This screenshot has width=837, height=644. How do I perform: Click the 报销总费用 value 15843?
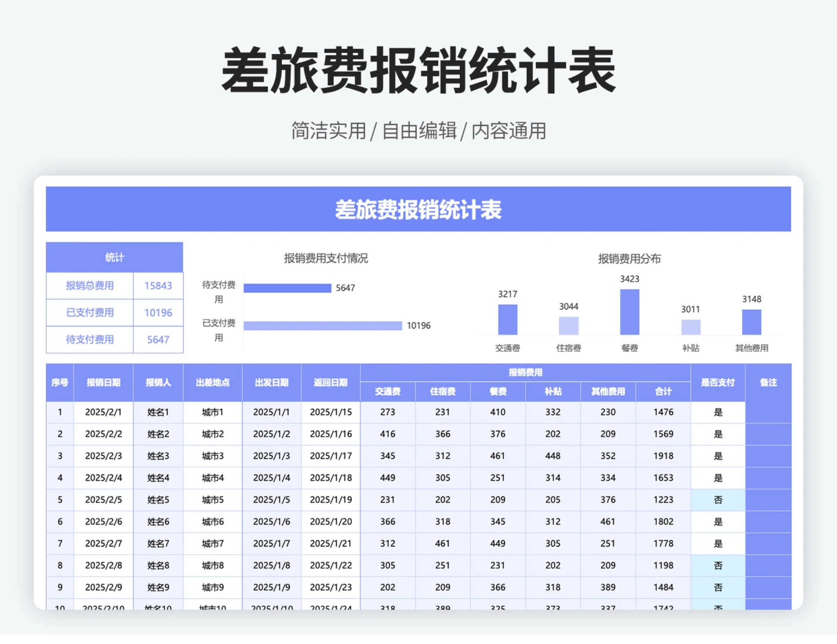tap(158, 286)
